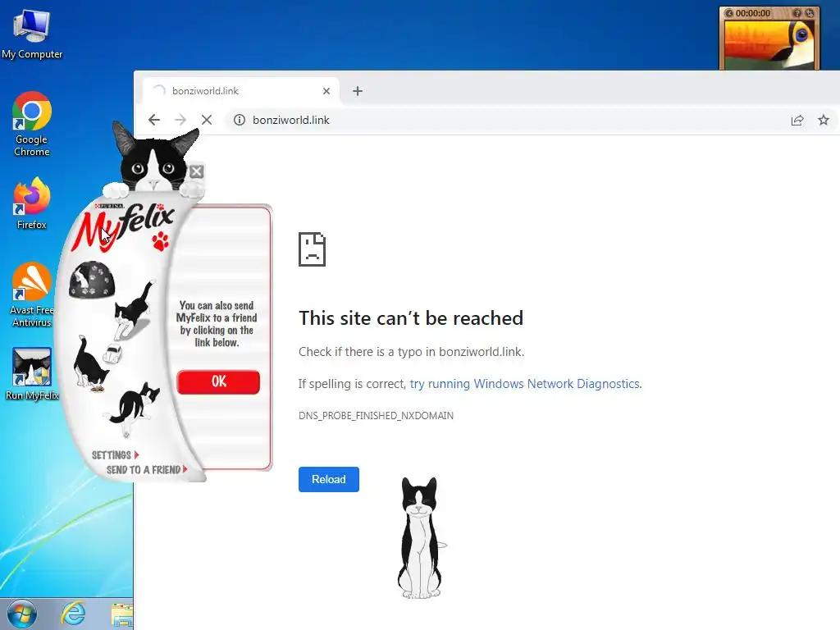
Task: Go forward in Chrome
Action: click(180, 120)
